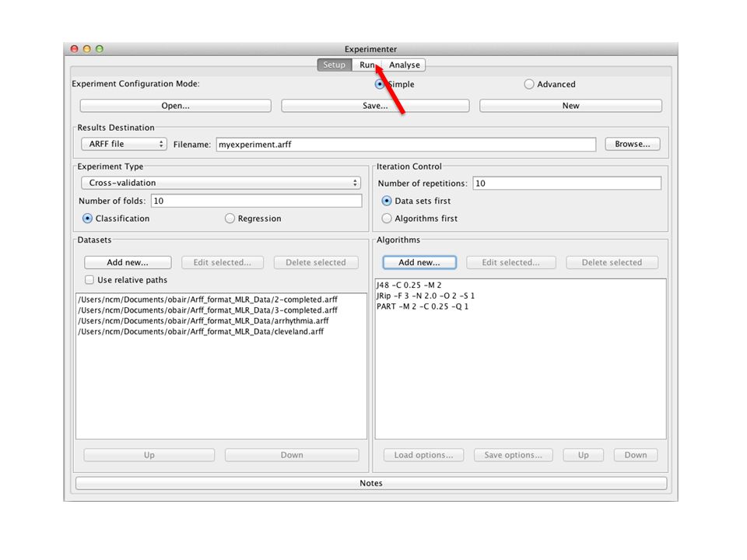Click Up button under Datasets list

tap(149, 455)
